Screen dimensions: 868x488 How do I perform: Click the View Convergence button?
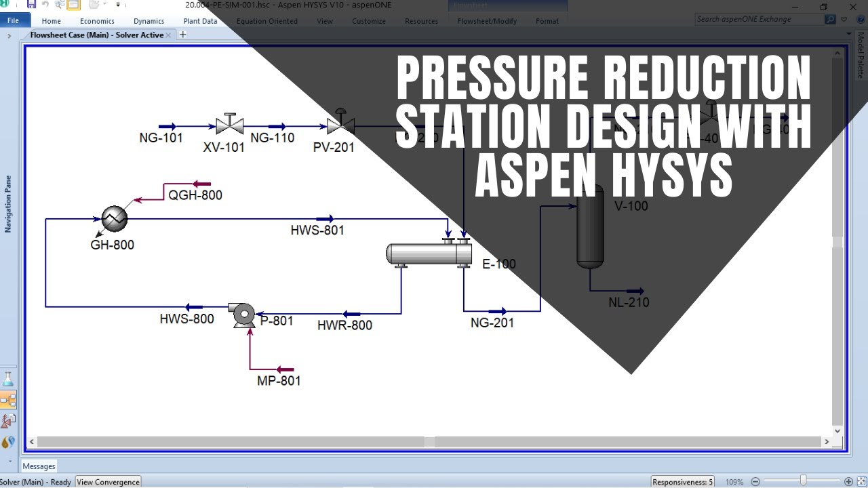point(108,482)
